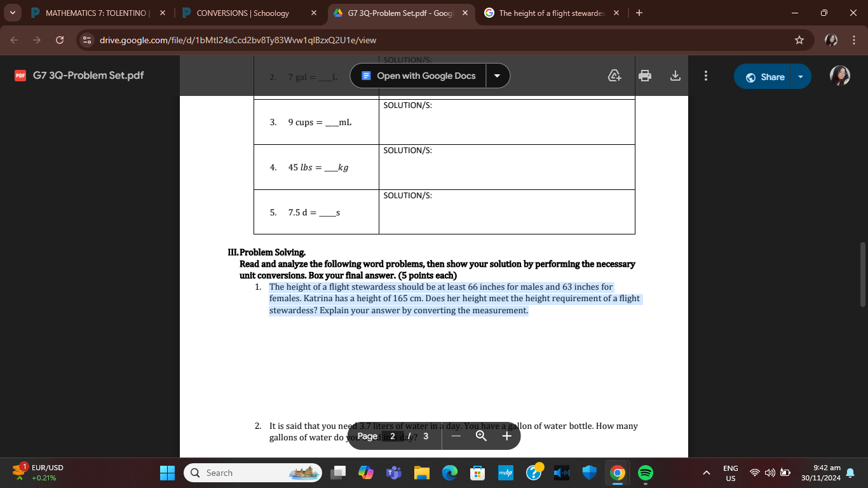This screenshot has width=868, height=488.
Task: Open the tab search chevron in Chrome
Action: [x=14, y=13]
